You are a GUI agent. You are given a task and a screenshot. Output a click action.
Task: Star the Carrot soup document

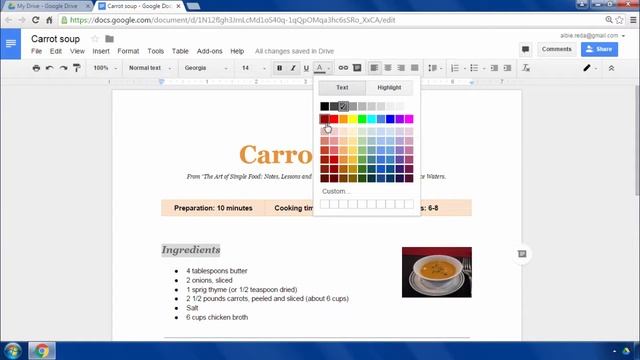pos(95,39)
